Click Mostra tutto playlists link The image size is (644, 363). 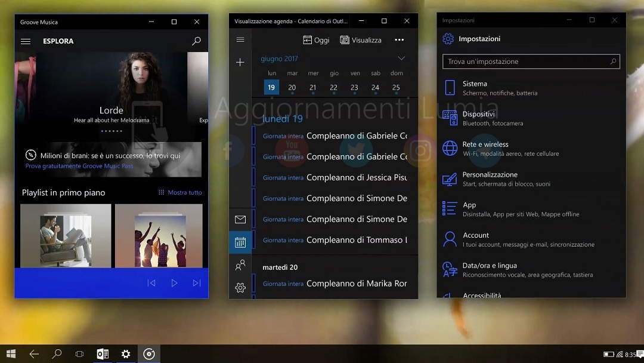[x=180, y=192]
